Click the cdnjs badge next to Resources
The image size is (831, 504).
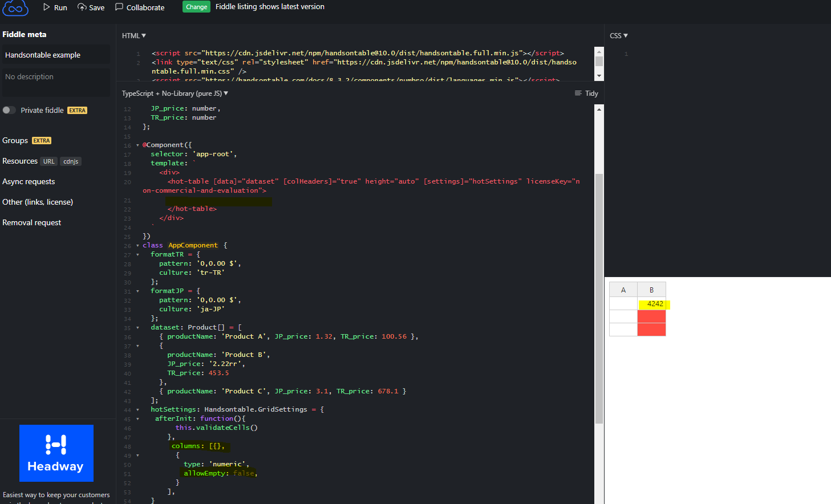pos(71,161)
